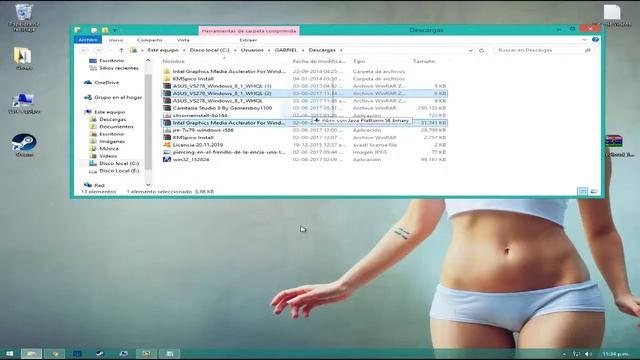640x360 pixels.
Task: Select the chromeinstall-8u144 application file
Action: click(304, 116)
